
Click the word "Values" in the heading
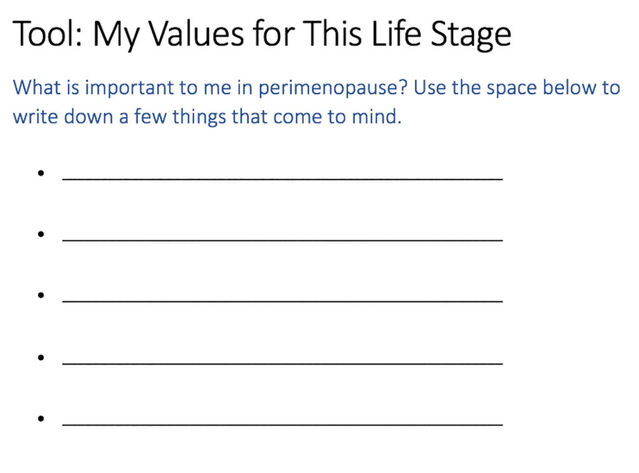(x=203, y=35)
